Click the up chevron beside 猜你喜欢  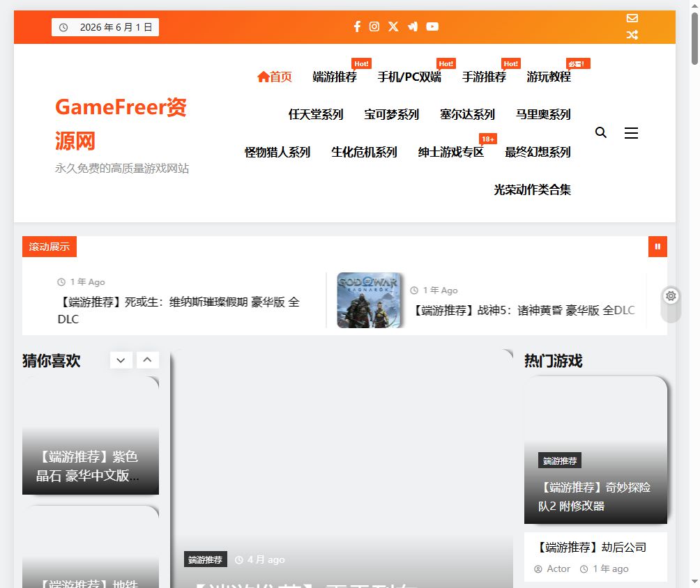[x=148, y=359]
